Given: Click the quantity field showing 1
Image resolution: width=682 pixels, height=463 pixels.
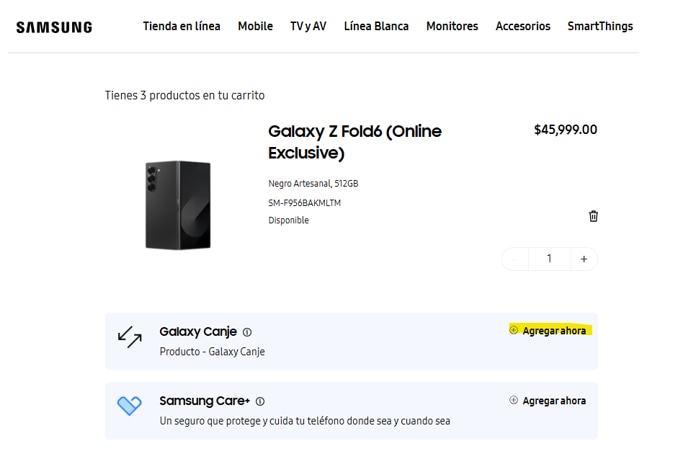Looking at the screenshot, I should 549,259.
